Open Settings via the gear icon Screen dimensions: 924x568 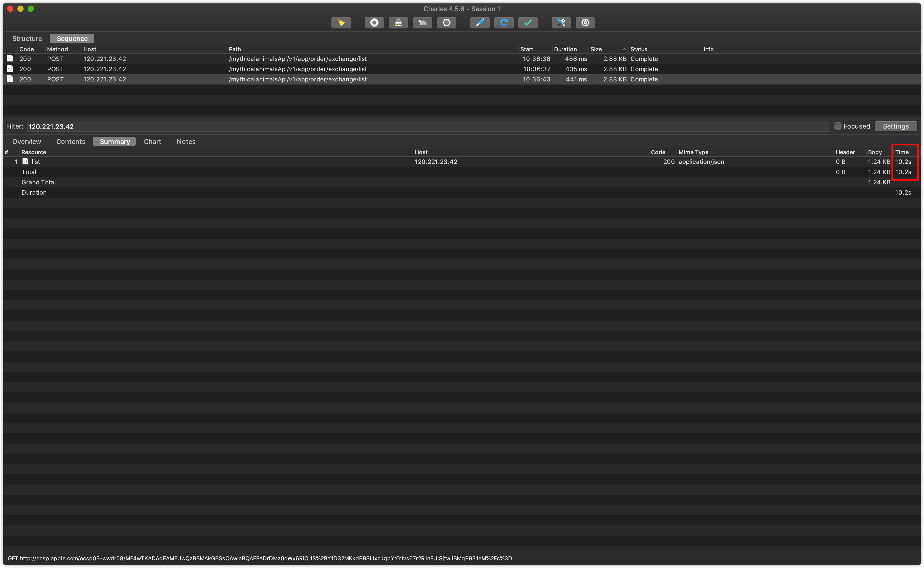point(585,23)
